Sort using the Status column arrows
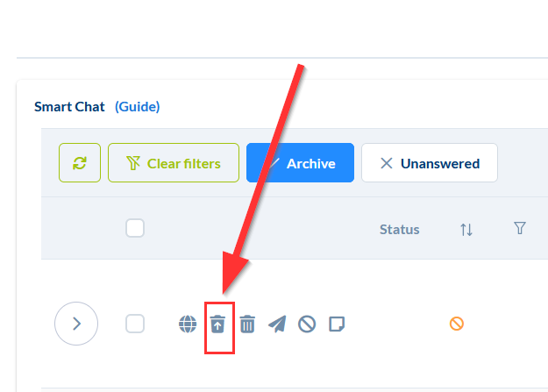The width and height of the screenshot is (548, 392). 466,230
